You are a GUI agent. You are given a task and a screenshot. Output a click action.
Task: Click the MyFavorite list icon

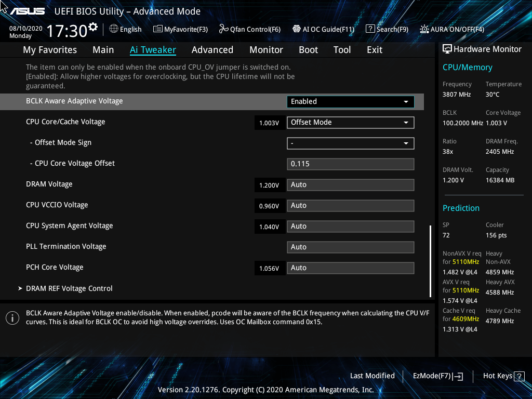(158, 29)
